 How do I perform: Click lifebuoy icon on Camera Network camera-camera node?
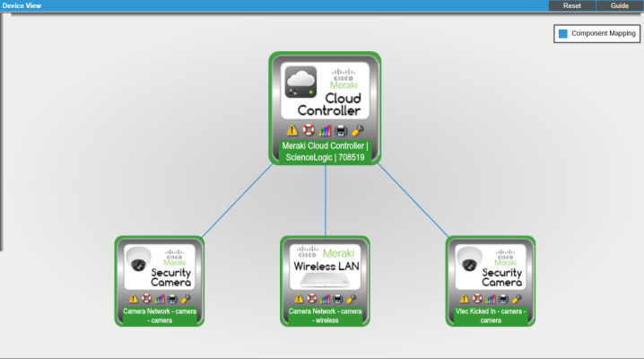146,299
